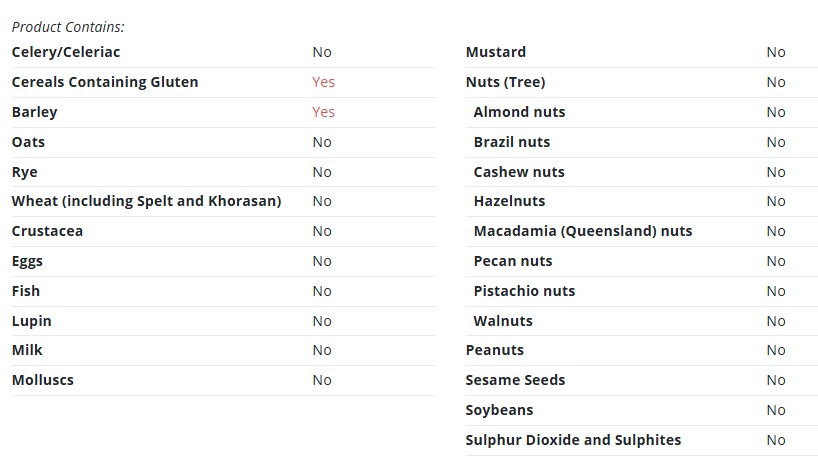Viewport: 818px width, 462px height.
Task: Click the No value beside Oats
Action: [x=322, y=142]
